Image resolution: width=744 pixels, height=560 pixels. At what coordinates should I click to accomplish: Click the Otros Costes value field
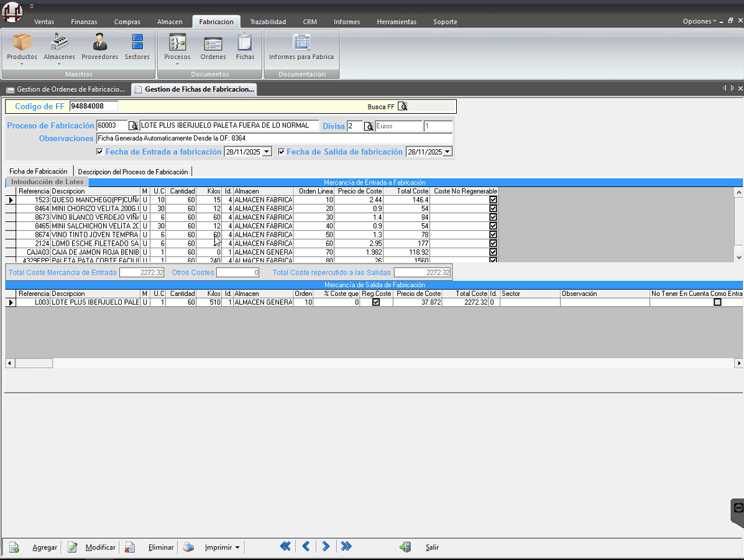coord(237,272)
